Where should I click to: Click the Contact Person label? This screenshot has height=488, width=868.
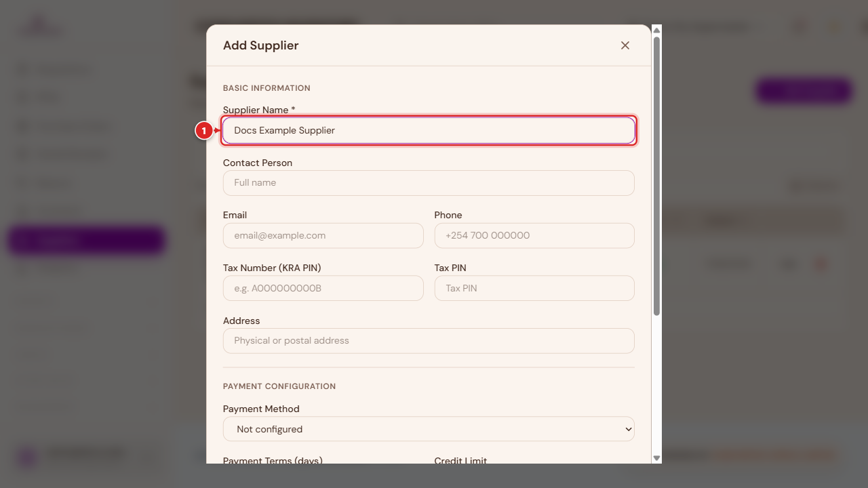point(258,163)
